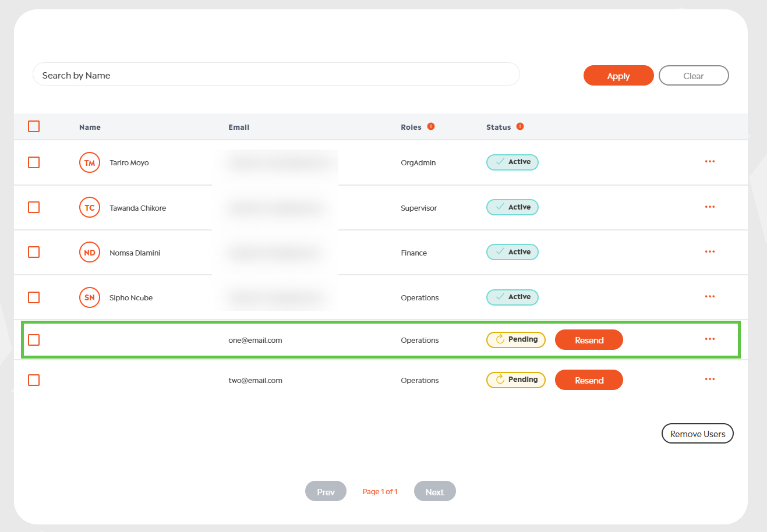Open the three-dot menu for one@email.com

click(709, 339)
